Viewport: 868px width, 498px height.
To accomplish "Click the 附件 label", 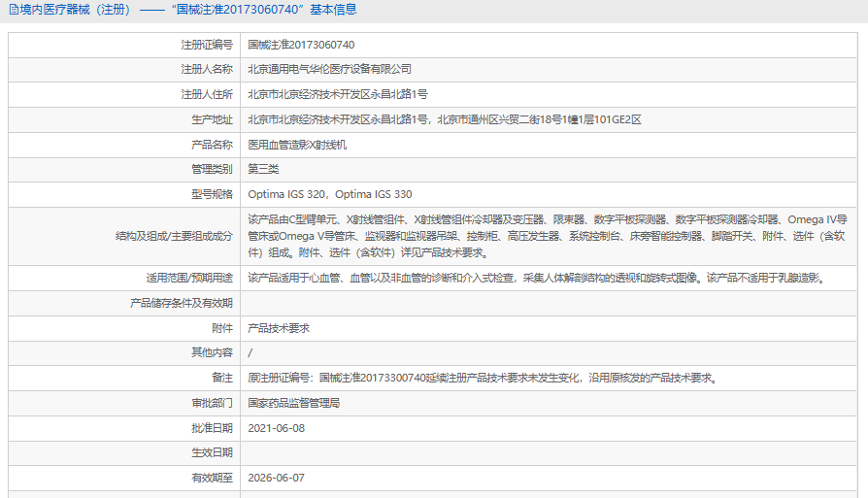I will pyautogui.click(x=222, y=328).
